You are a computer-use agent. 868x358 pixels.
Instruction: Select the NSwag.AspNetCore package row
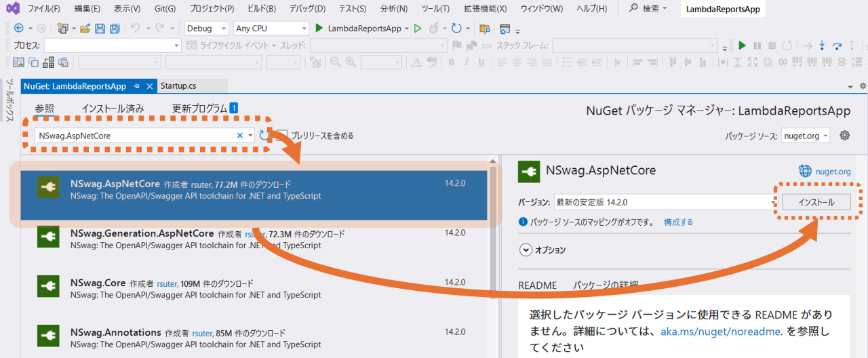(x=254, y=195)
